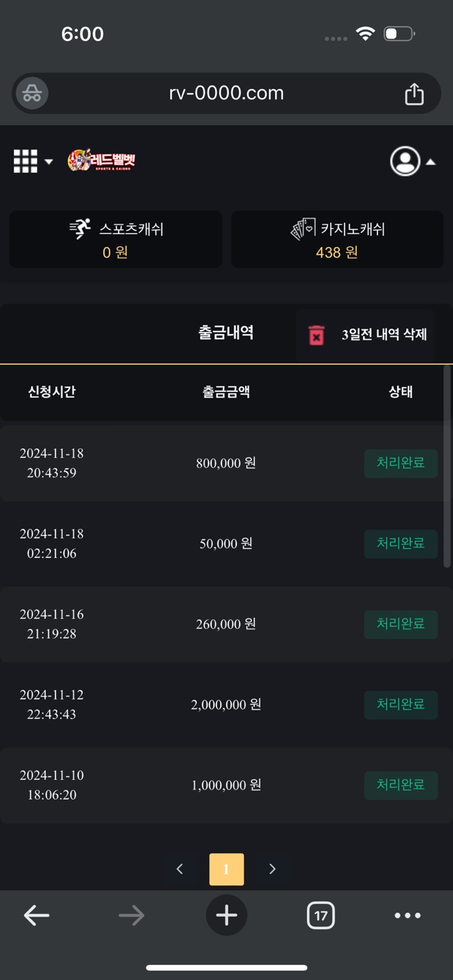
Task: Open the user profile icon
Action: pyautogui.click(x=405, y=161)
